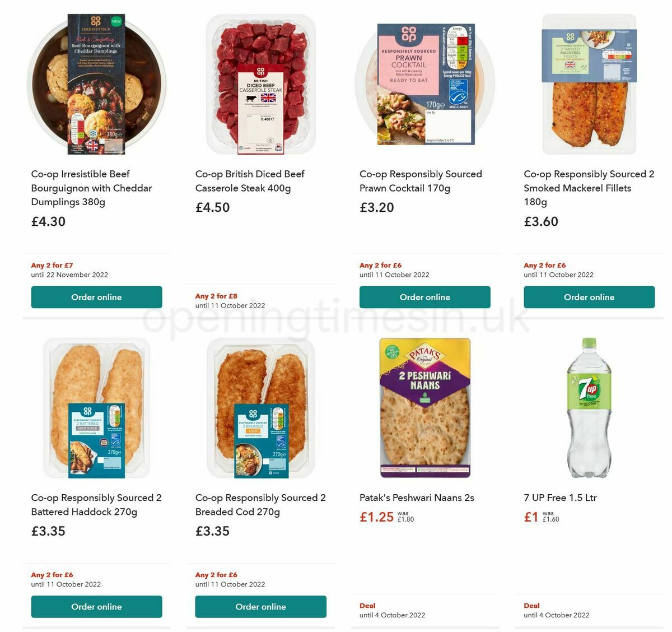Click the Deal label under Patak's Naans
This screenshot has width=672, height=632.
[x=368, y=606]
